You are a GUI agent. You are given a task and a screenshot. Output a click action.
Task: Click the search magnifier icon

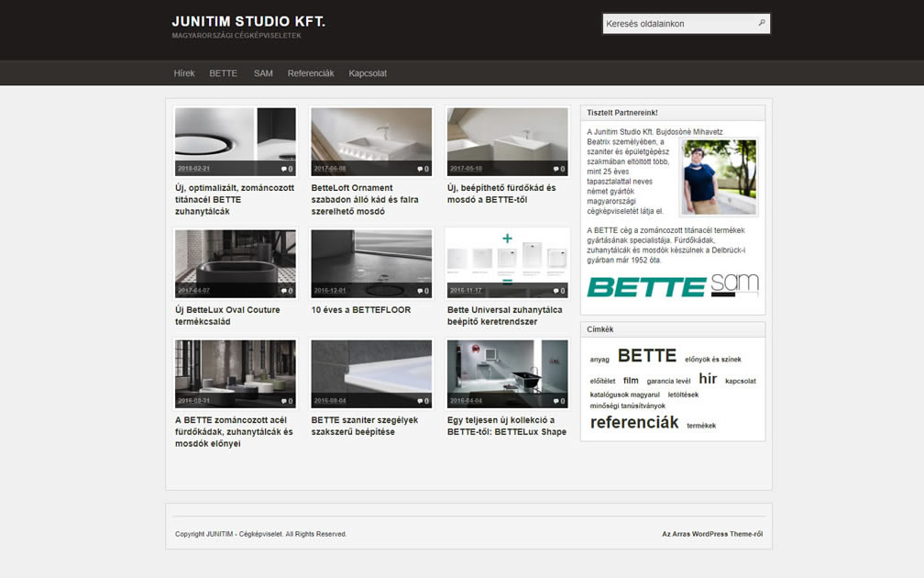tap(762, 23)
